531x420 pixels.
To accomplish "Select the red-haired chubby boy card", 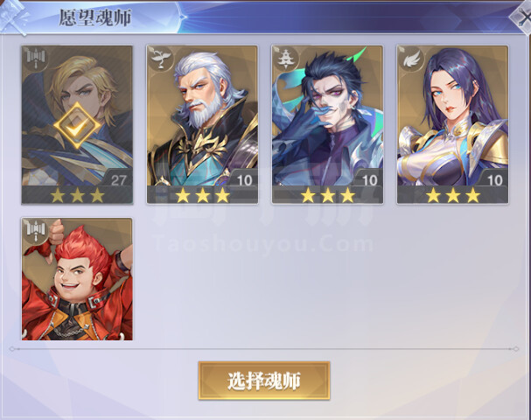I will [x=77, y=279].
